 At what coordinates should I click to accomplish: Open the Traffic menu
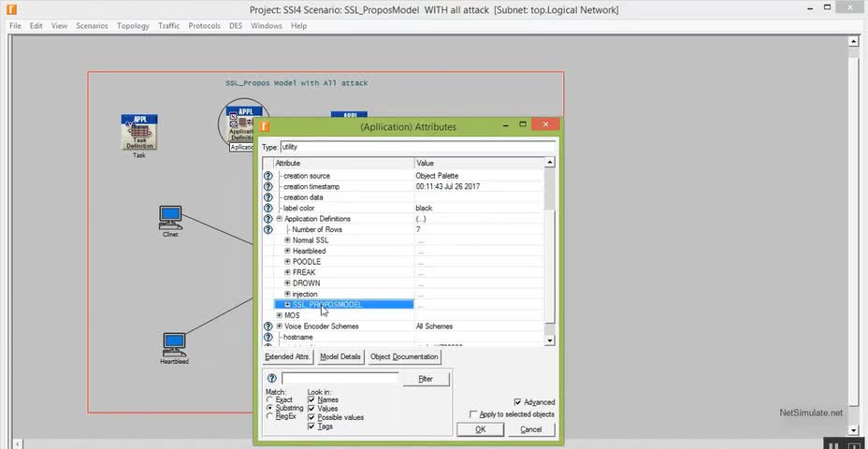click(169, 26)
